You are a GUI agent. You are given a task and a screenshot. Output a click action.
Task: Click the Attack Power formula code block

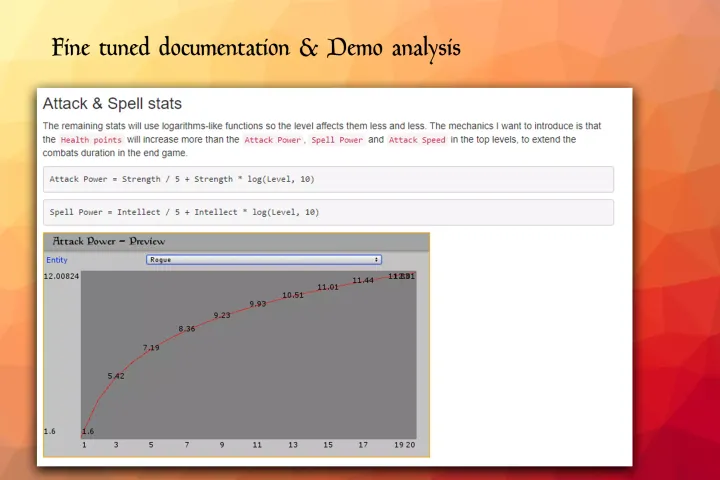(328, 179)
